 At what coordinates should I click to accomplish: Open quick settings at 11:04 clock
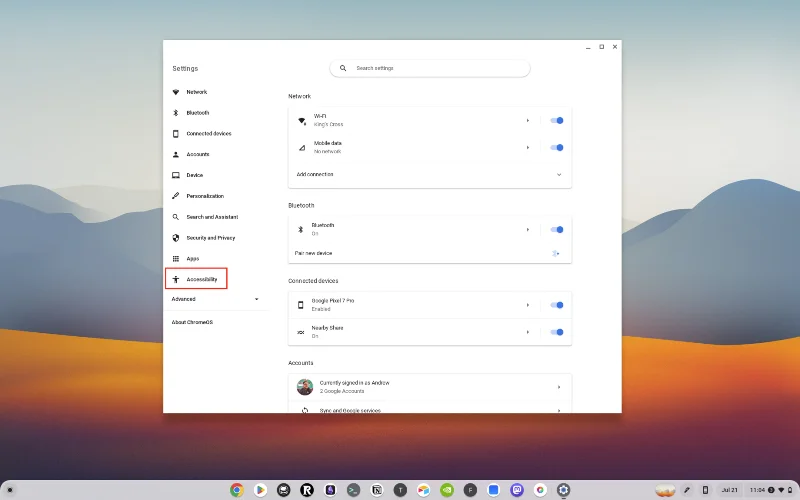click(x=771, y=490)
